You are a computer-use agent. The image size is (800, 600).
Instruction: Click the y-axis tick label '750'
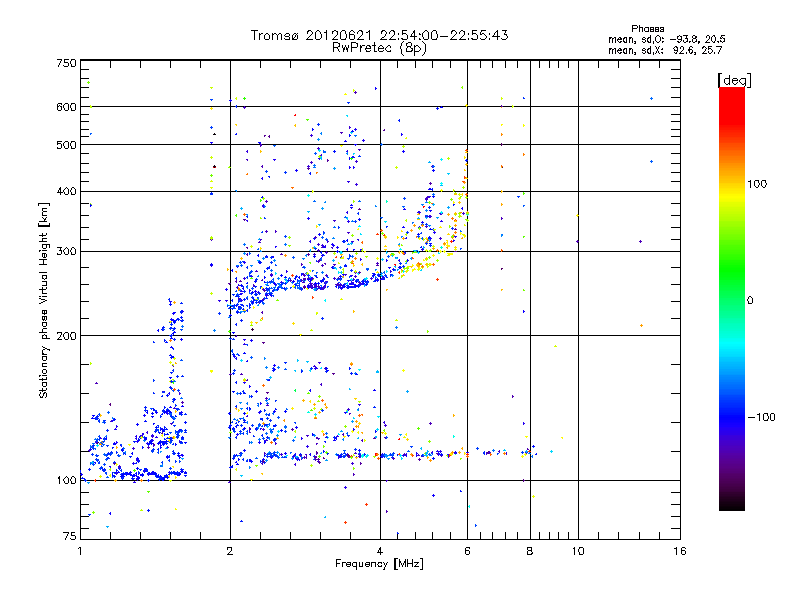[66, 63]
